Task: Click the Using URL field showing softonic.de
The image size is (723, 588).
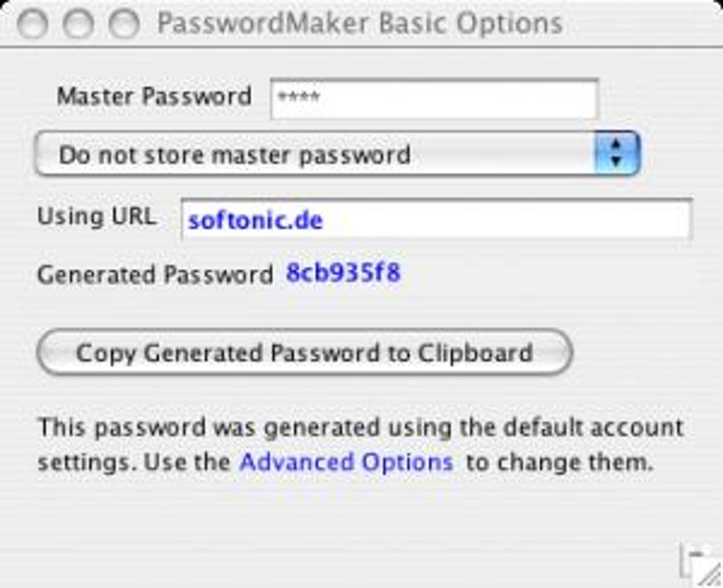Action: pyautogui.click(x=435, y=218)
